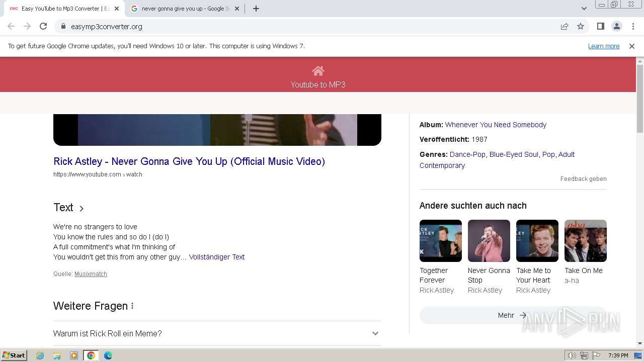Open Together Forever thumbnail
This screenshot has width=644, height=362.
[x=441, y=241]
